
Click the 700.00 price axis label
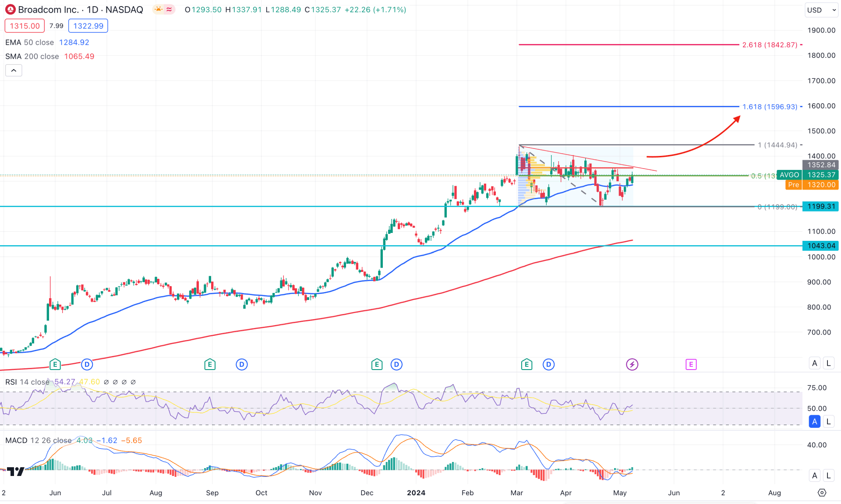pyautogui.click(x=819, y=332)
